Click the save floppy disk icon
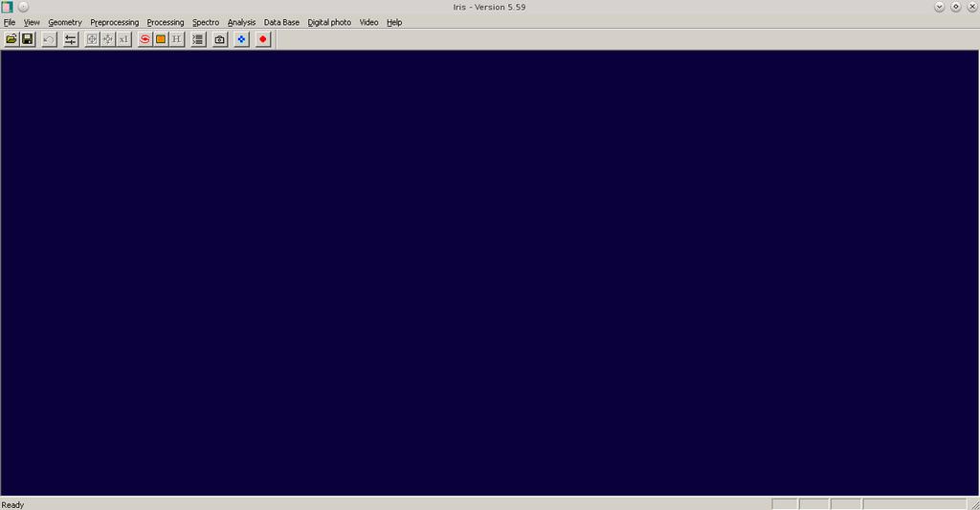This screenshot has height=510, width=980. point(28,39)
